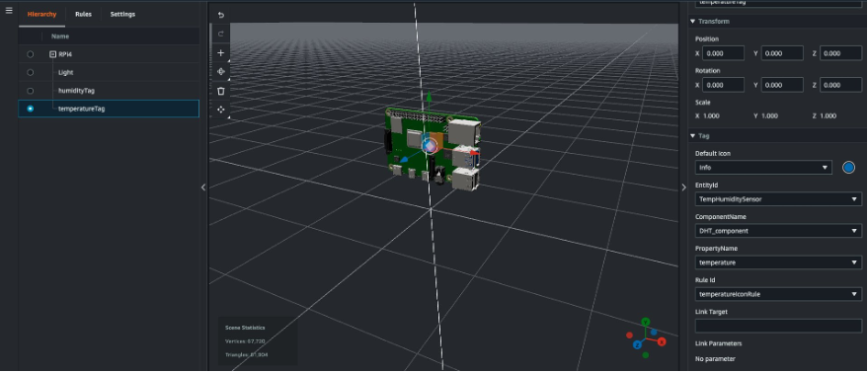
Task: Select the transform object tool below plus
Action: 221,71
